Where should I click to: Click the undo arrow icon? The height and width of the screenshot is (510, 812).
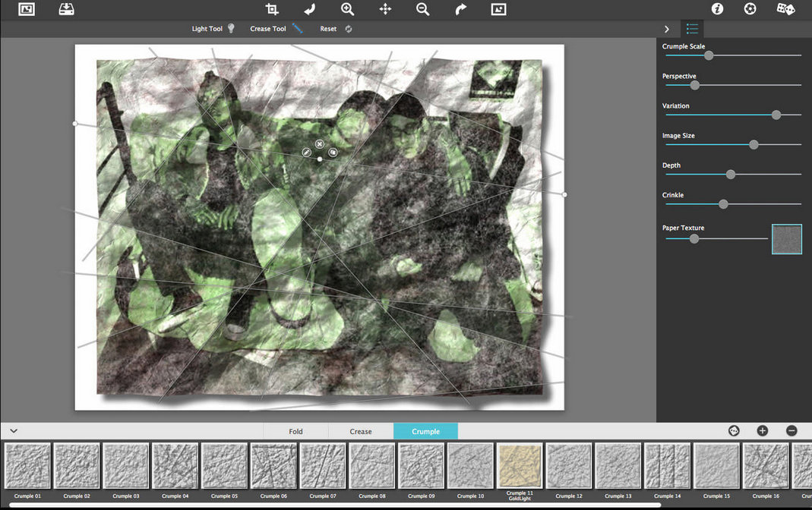click(310, 9)
